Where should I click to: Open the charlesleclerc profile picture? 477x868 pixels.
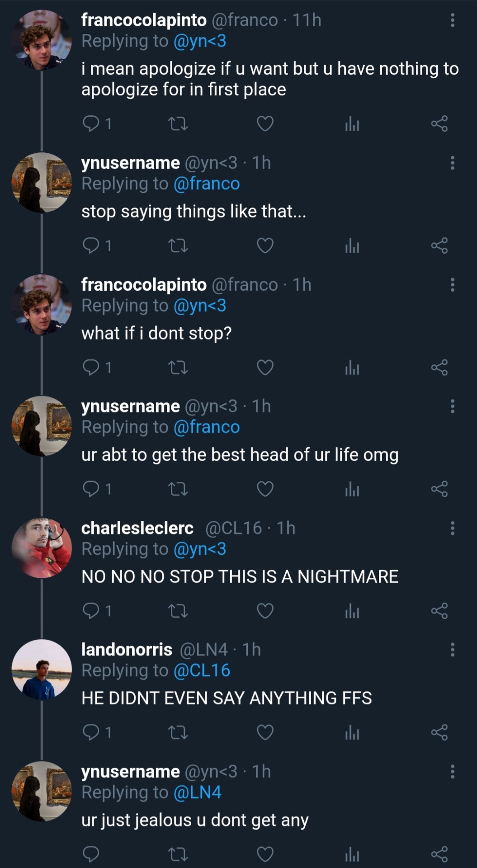42,548
